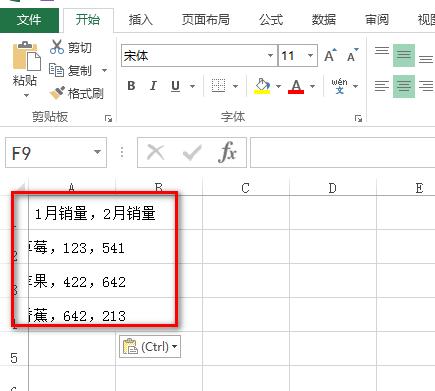
Task: Expand the Copy (复制) dropdown arrow
Action: (104, 70)
